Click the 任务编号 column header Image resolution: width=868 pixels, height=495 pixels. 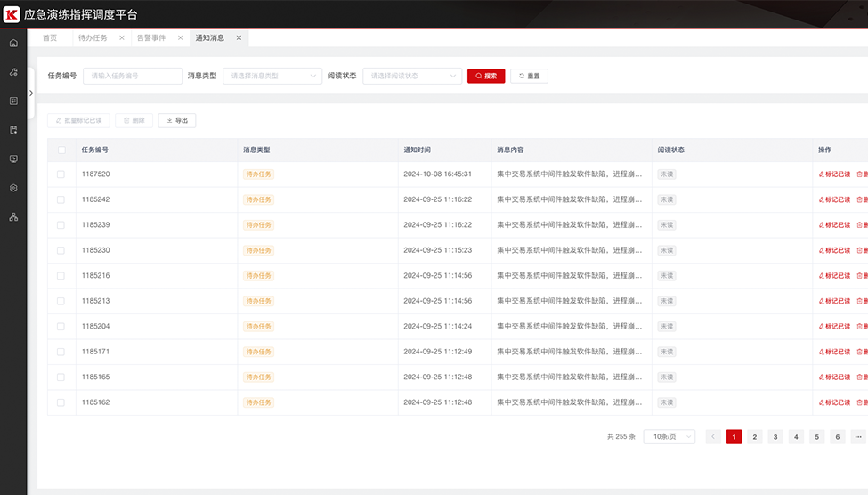[x=95, y=150]
